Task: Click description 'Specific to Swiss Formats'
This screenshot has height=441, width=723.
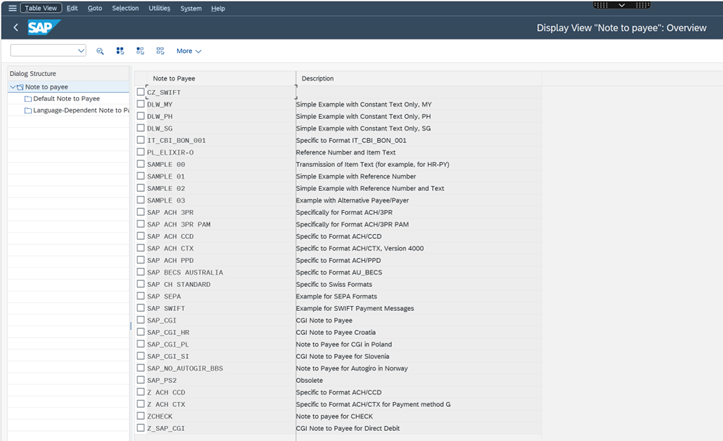Action: 334,284
